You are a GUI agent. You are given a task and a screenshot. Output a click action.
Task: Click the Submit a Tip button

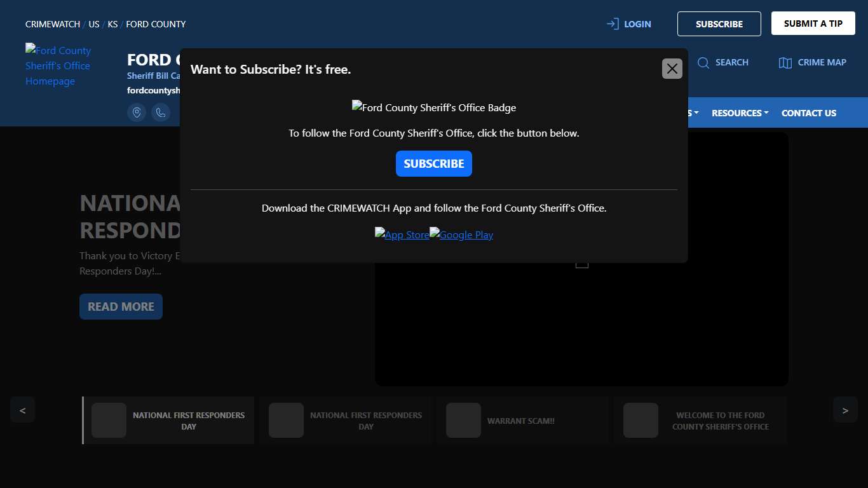pyautogui.click(x=813, y=24)
